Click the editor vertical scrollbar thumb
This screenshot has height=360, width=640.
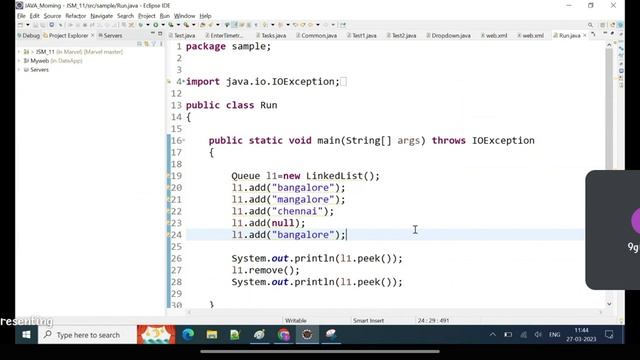click(x=609, y=108)
